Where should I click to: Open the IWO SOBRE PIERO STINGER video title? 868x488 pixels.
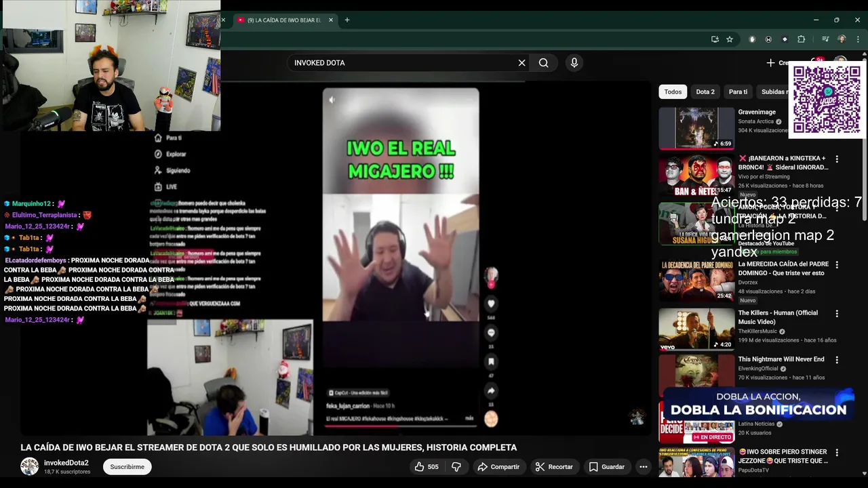tap(783, 456)
